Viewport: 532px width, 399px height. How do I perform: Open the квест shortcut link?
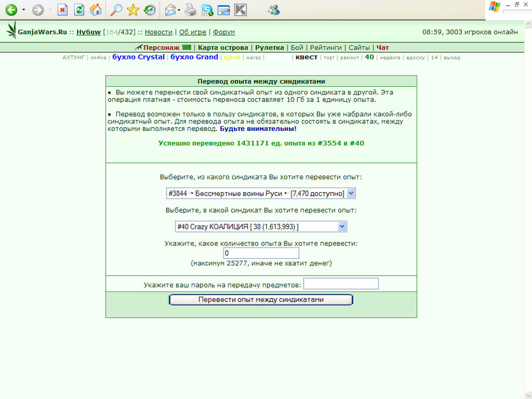click(307, 57)
